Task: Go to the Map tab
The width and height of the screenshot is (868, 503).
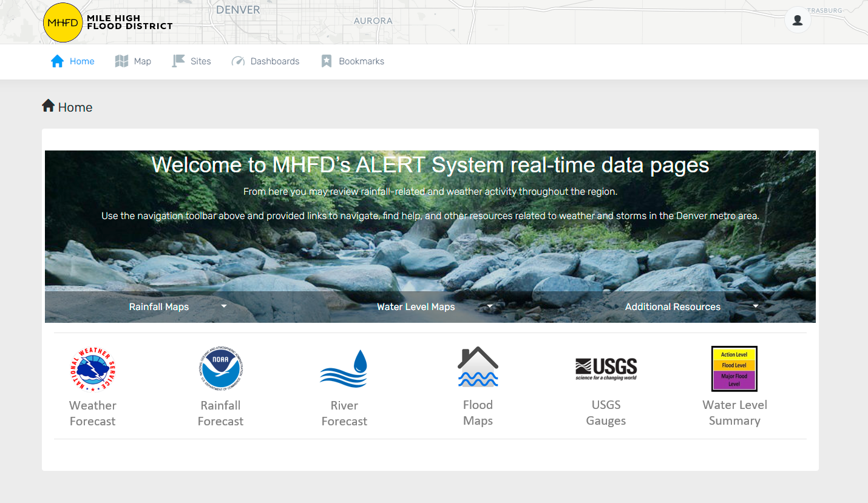Action: [134, 61]
